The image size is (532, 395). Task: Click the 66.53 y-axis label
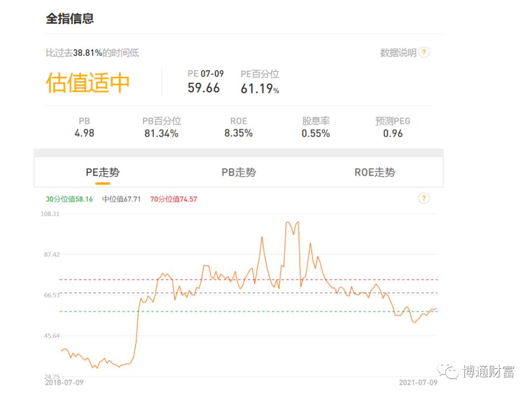tap(52, 295)
